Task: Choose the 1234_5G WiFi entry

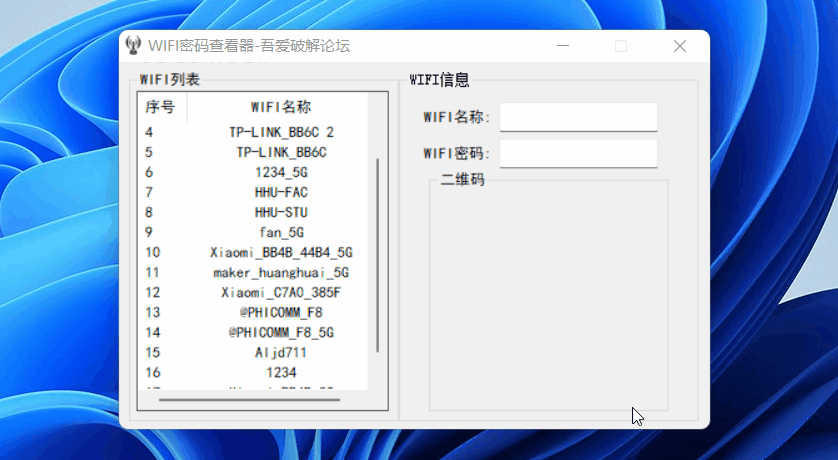Action: (281, 172)
